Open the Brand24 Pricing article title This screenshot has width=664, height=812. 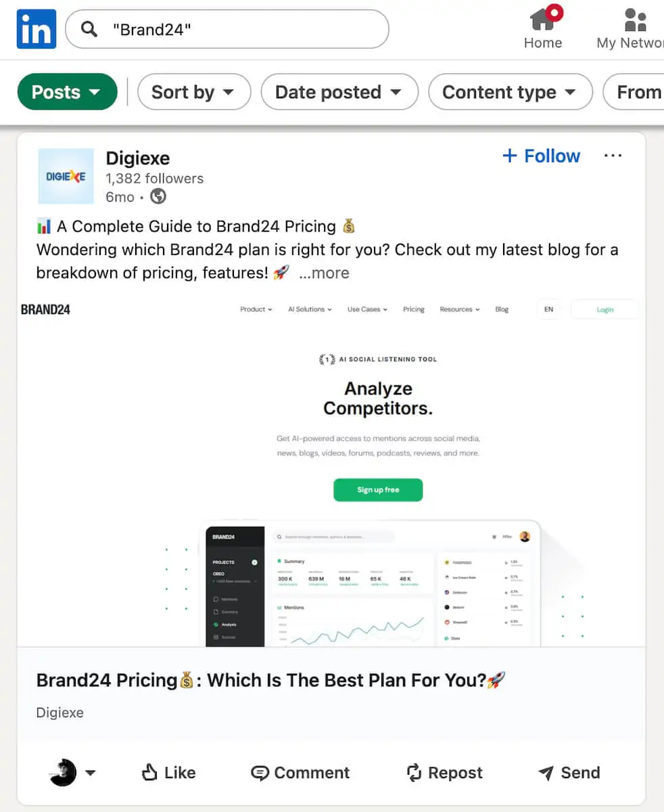coord(270,680)
